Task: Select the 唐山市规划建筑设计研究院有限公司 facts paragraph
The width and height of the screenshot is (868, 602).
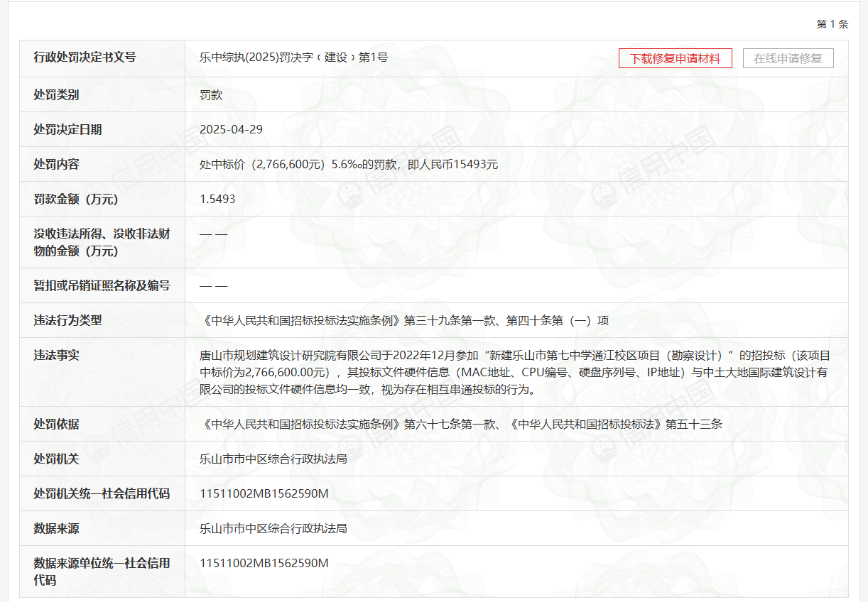Action: coord(515,372)
